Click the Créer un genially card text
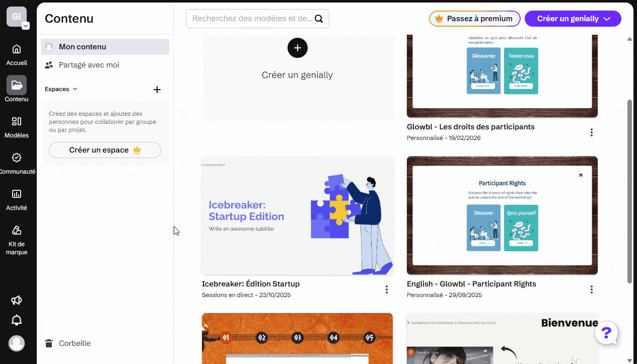The image size is (637, 364). [297, 75]
